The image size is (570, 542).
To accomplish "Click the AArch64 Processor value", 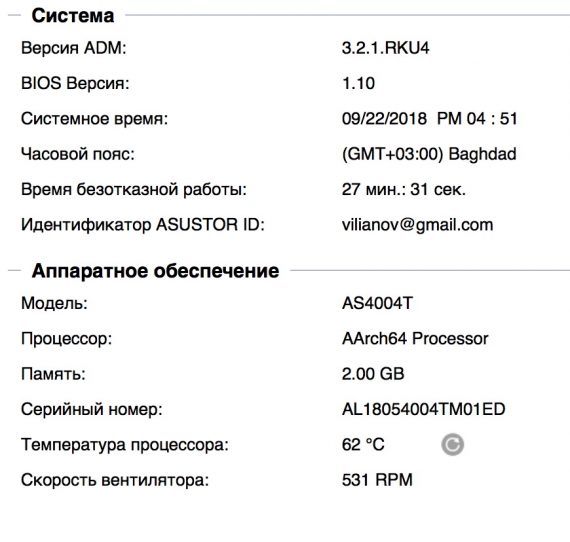I will pyautogui.click(x=415, y=338).
